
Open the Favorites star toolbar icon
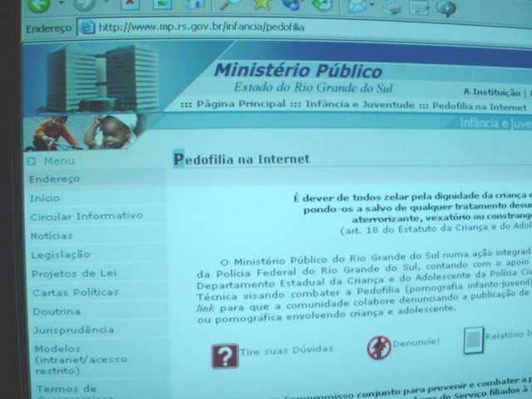262,4
